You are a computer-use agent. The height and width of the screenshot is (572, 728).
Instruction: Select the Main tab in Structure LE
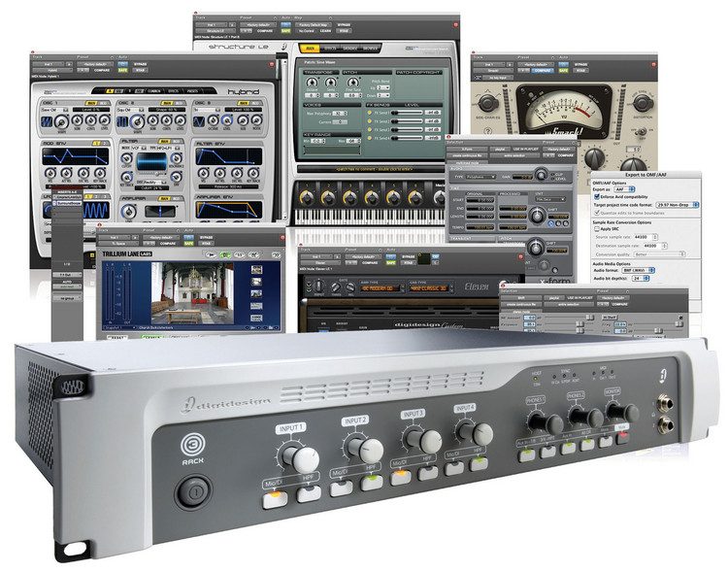[310, 47]
